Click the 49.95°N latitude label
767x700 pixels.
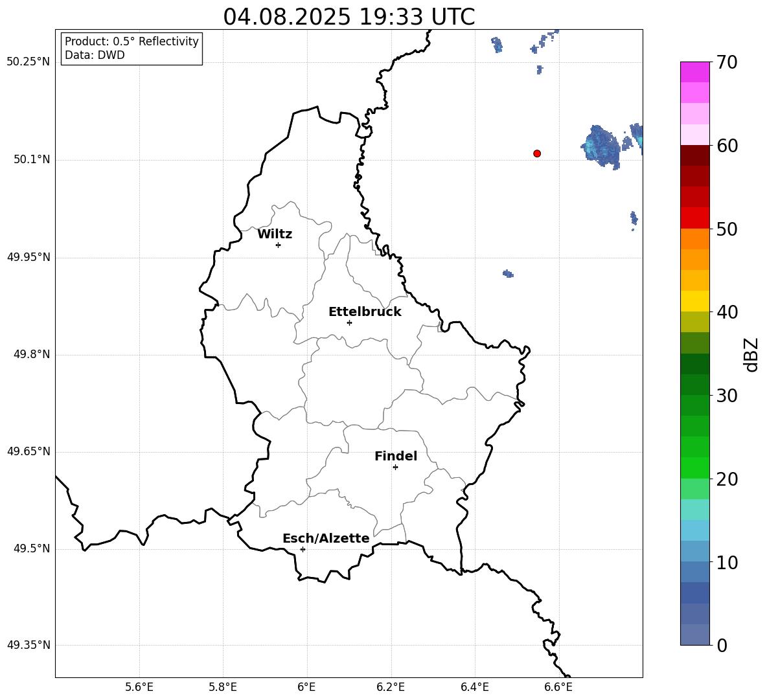(x=29, y=256)
